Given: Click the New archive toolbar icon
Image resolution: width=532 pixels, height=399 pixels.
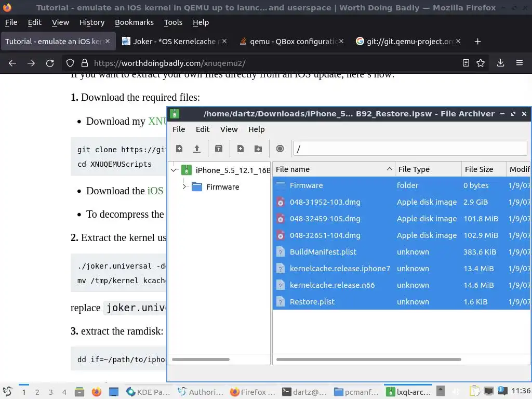Looking at the screenshot, I should pyautogui.click(x=179, y=149).
